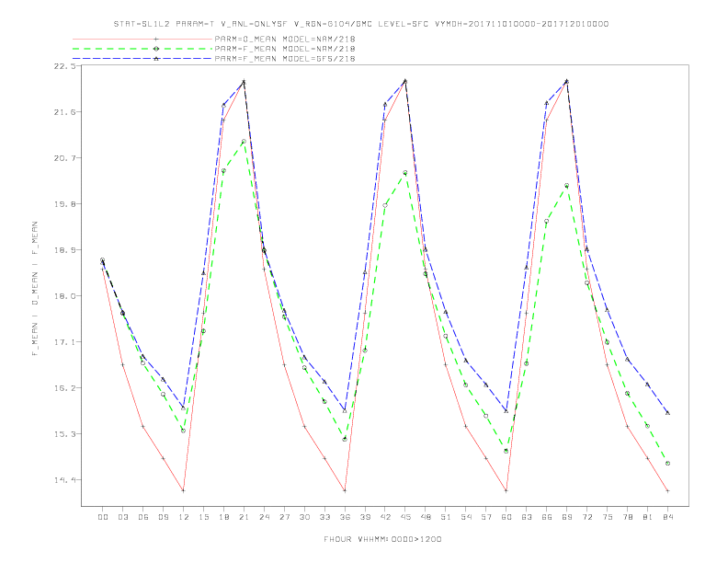728x563 pixels.
Task: Click x-axis tick label 51
Action: tap(446, 517)
